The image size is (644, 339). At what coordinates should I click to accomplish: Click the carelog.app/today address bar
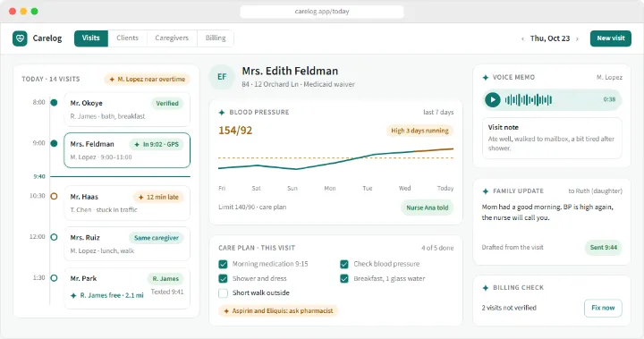coord(322,12)
